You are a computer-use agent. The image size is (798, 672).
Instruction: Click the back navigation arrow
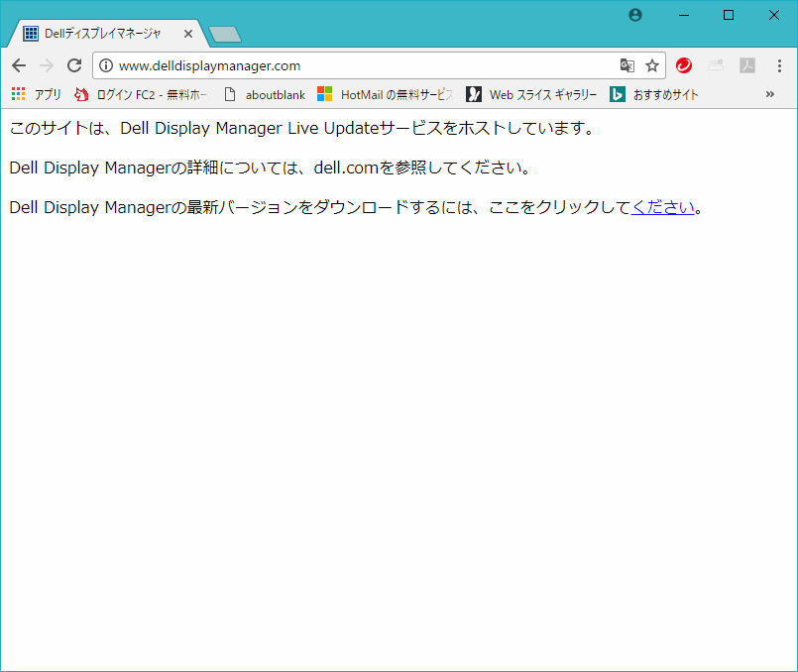[19, 65]
